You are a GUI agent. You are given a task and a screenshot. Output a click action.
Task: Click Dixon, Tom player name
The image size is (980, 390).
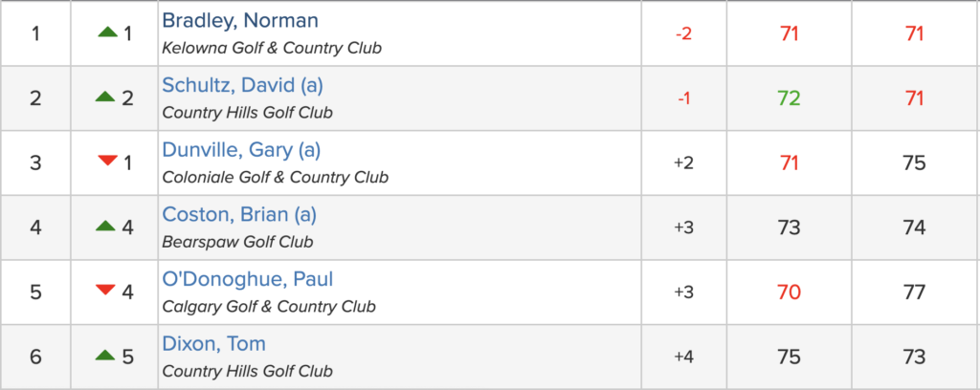tap(214, 344)
